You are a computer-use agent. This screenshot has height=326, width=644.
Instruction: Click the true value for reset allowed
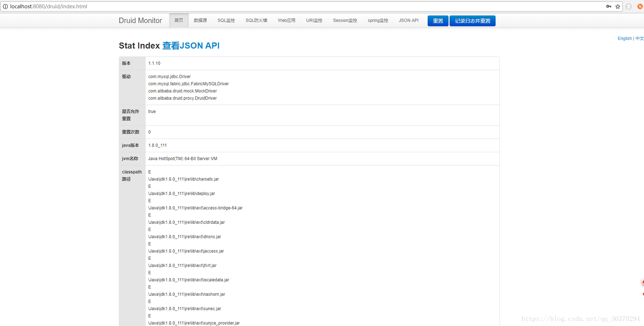(152, 112)
